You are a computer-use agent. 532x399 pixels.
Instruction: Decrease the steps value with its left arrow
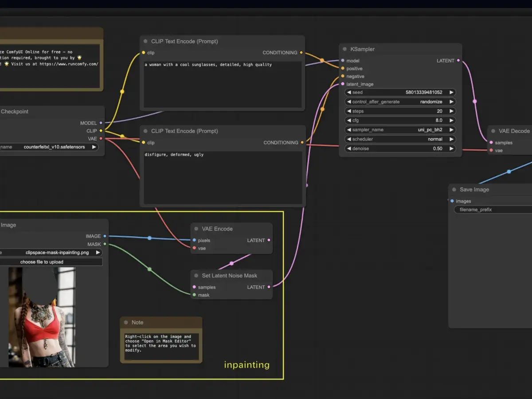pyautogui.click(x=349, y=111)
